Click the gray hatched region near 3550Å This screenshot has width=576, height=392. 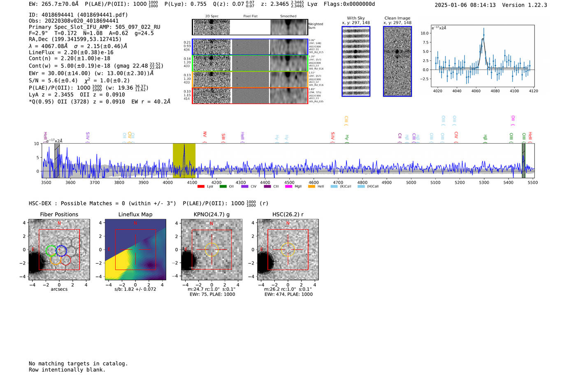(x=57, y=161)
